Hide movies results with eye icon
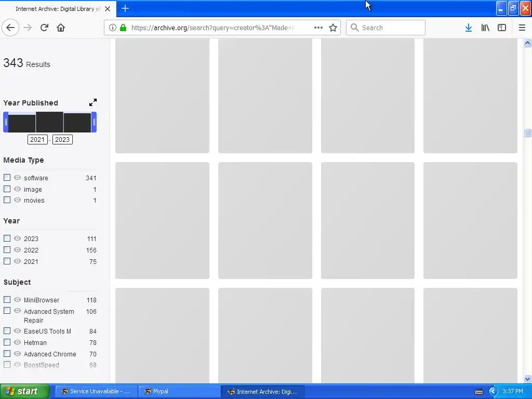 [x=17, y=200]
